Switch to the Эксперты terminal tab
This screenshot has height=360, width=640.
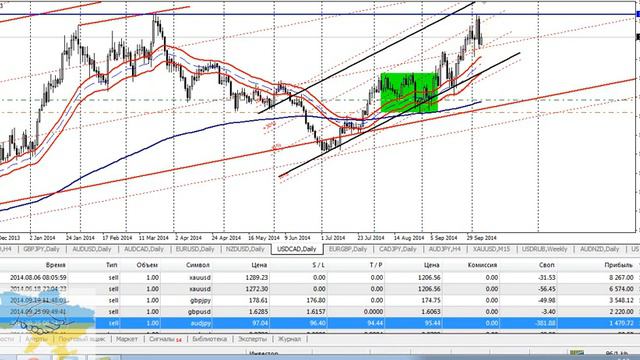(x=252, y=339)
